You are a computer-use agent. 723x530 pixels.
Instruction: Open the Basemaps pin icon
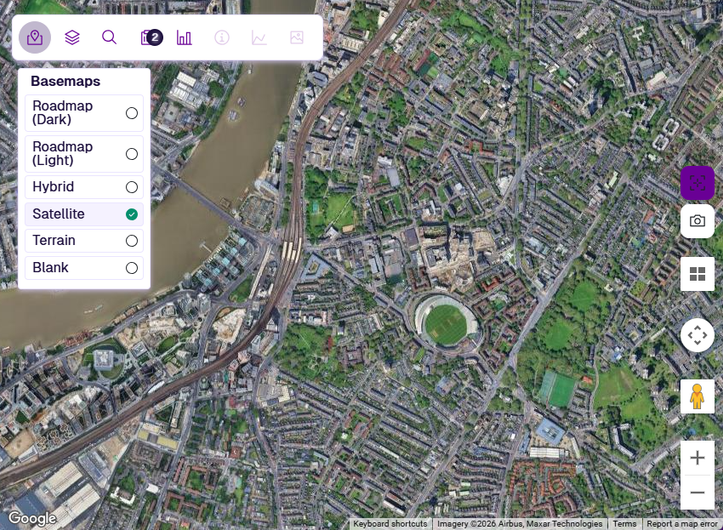tap(35, 37)
